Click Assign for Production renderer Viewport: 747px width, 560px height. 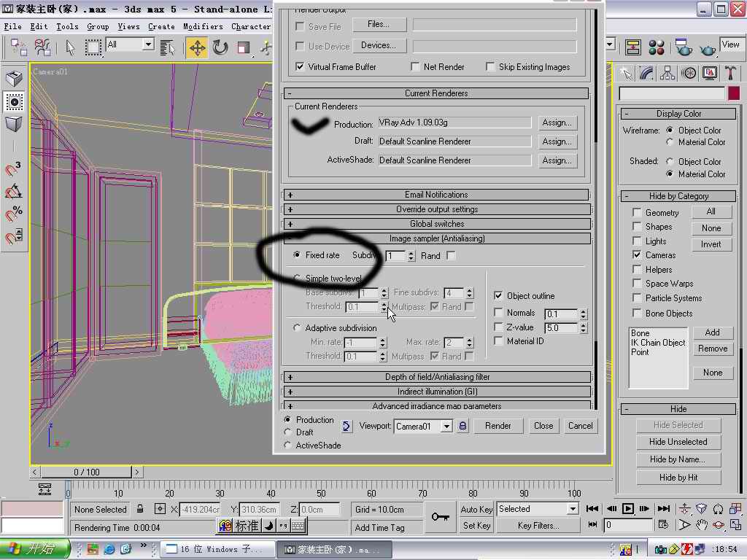[x=557, y=122]
